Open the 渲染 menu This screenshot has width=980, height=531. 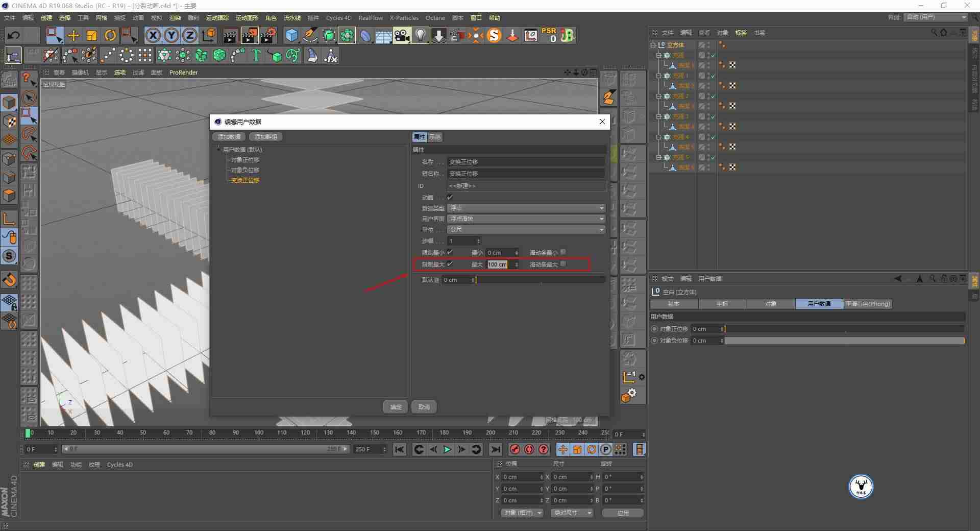tap(175, 18)
